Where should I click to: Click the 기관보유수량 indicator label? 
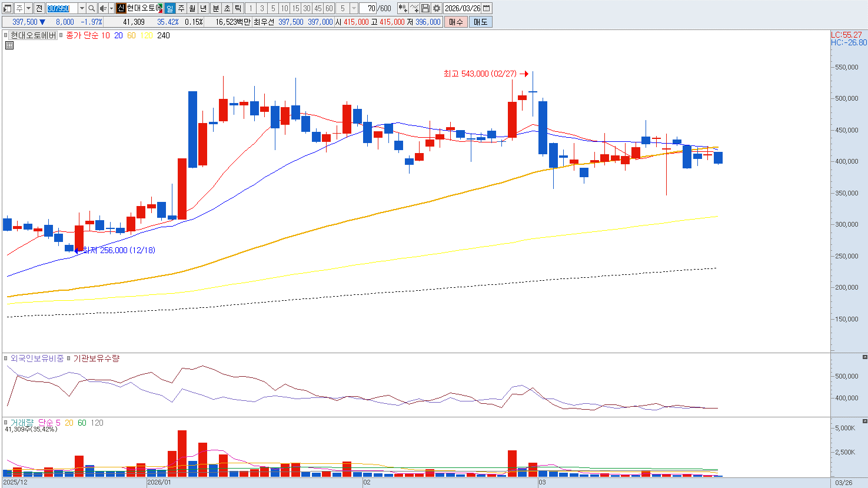[x=96, y=358]
